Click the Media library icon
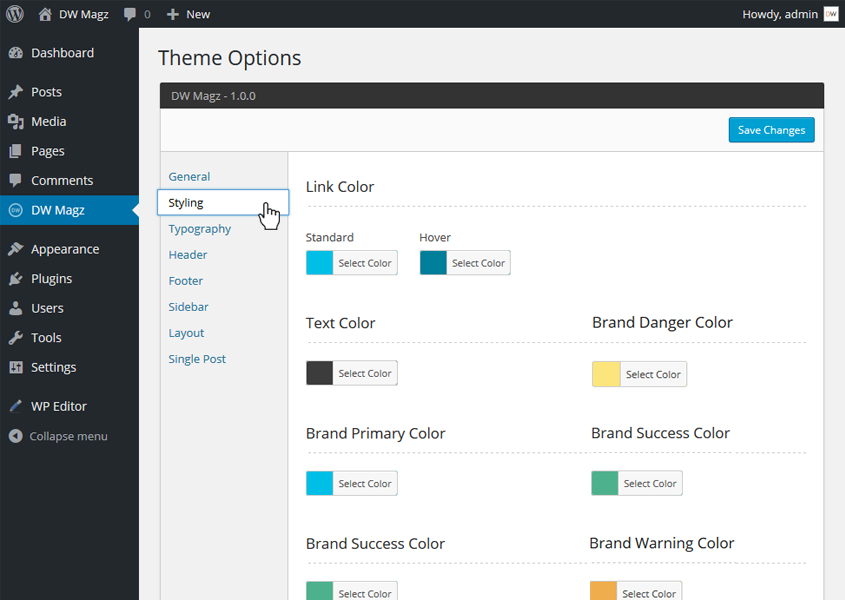Viewport: 845px width, 600px height. coord(16,122)
